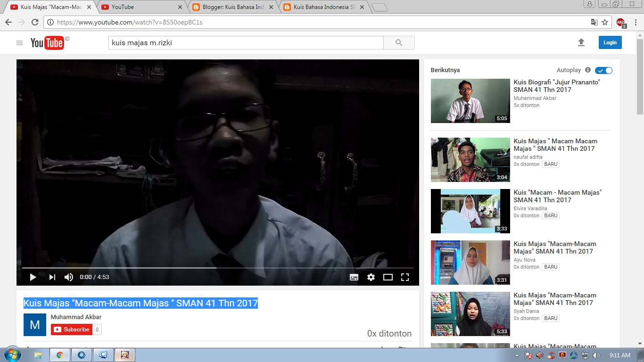
Task: Reload the current page
Action: coord(35,22)
